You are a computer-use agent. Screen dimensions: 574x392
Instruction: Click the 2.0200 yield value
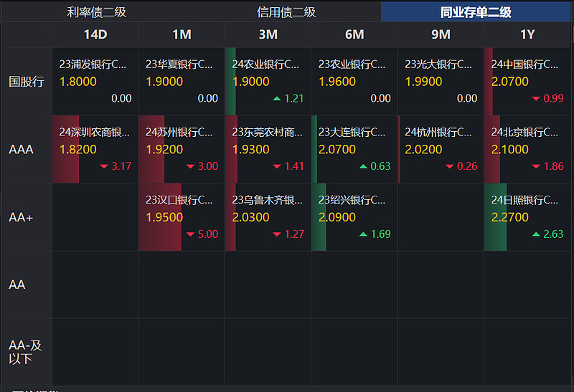click(x=423, y=150)
